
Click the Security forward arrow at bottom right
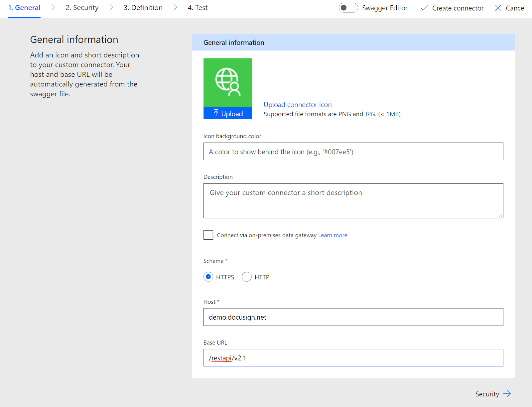point(507,394)
